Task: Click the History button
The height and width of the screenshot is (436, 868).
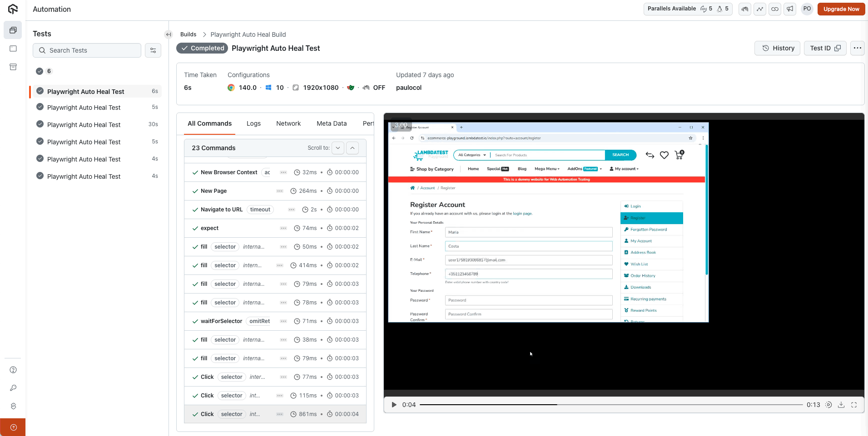Action: pos(777,48)
